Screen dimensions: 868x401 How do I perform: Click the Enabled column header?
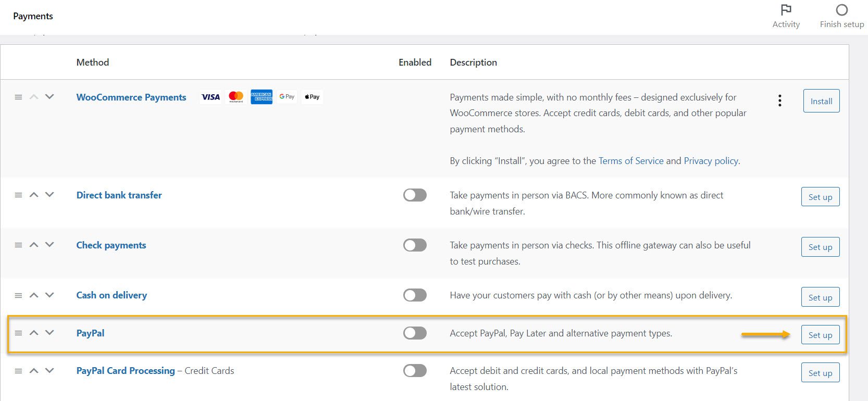point(415,62)
